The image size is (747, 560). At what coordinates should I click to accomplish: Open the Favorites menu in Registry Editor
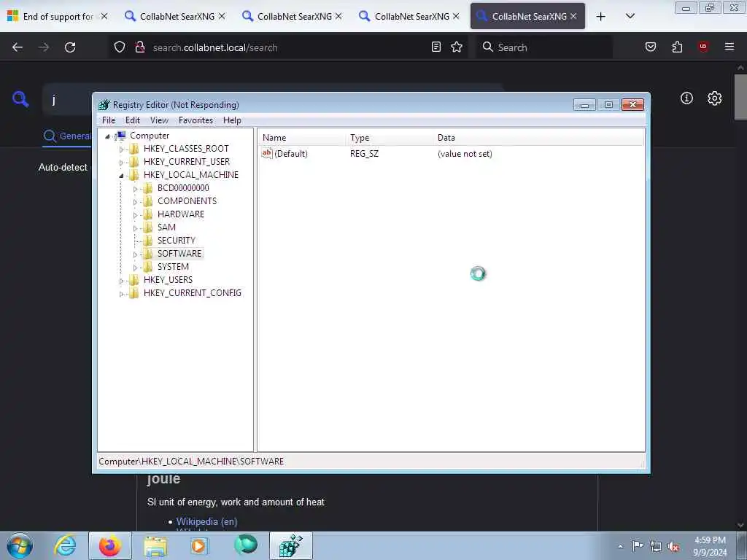point(196,120)
